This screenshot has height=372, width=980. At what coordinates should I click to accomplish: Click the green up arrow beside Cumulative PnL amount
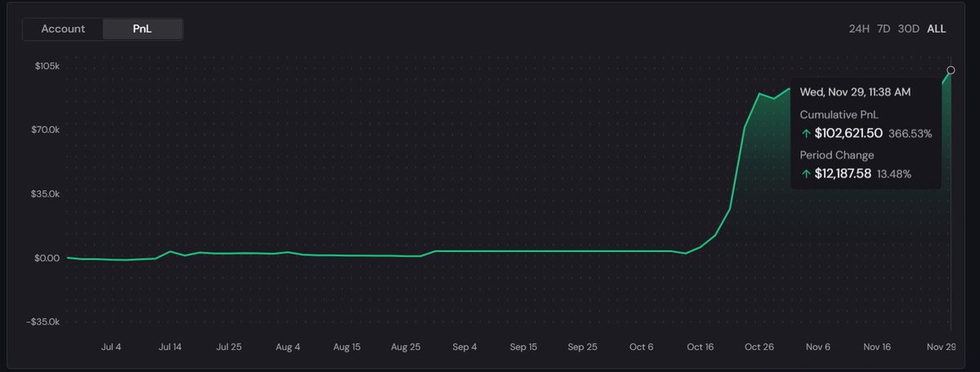coord(806,133)
